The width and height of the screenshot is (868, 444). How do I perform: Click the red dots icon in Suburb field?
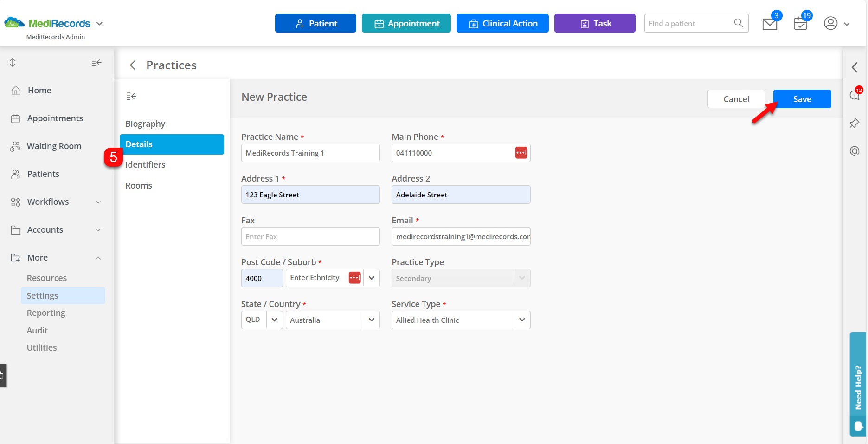[354, 278]
